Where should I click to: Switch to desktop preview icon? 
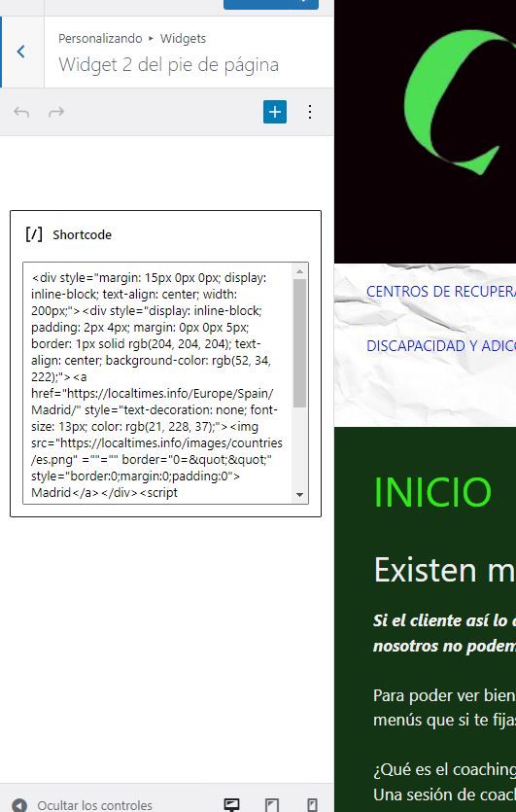click(x=231, y=805)
